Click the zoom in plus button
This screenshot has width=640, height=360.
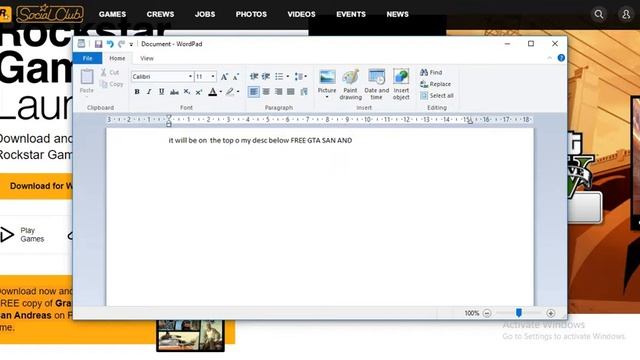point(551,313)
